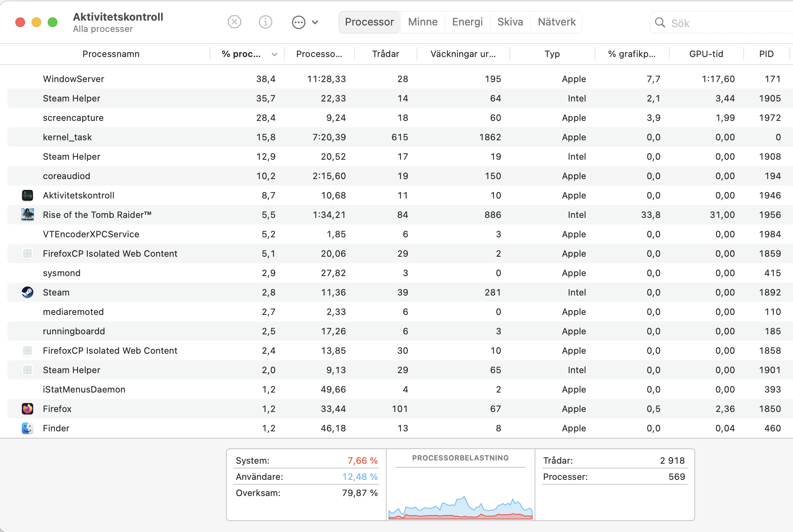Click the stop process (X) icon
The image size is (793, 532).
(x=235, y=22)
